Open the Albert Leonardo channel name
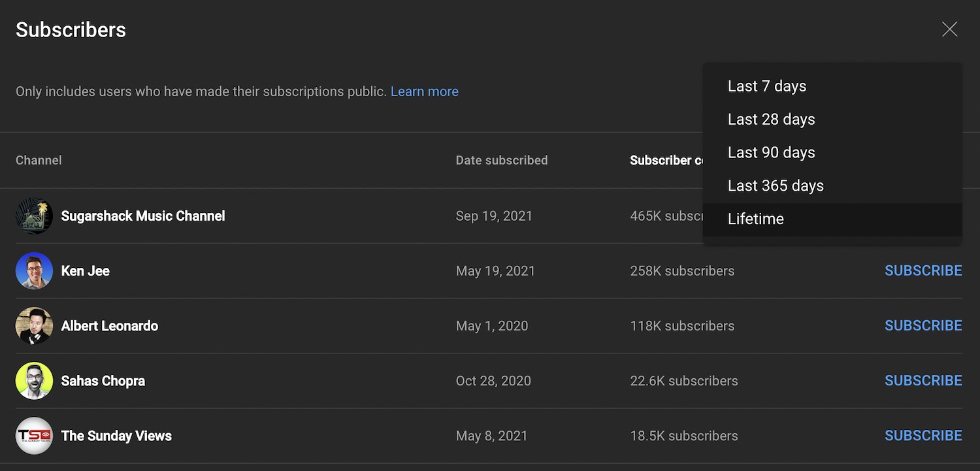Screen dimensions: 980x471 click(x=110, y=326)
